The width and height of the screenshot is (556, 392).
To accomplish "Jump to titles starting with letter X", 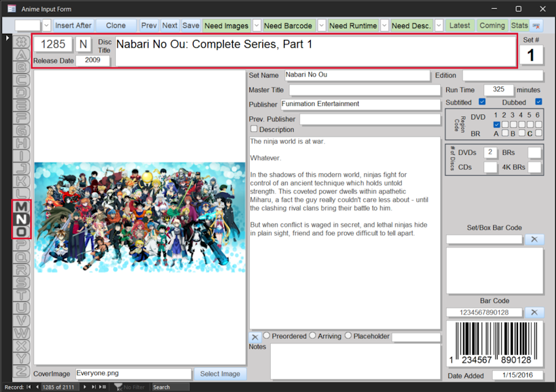I will (x=22, y=346).
